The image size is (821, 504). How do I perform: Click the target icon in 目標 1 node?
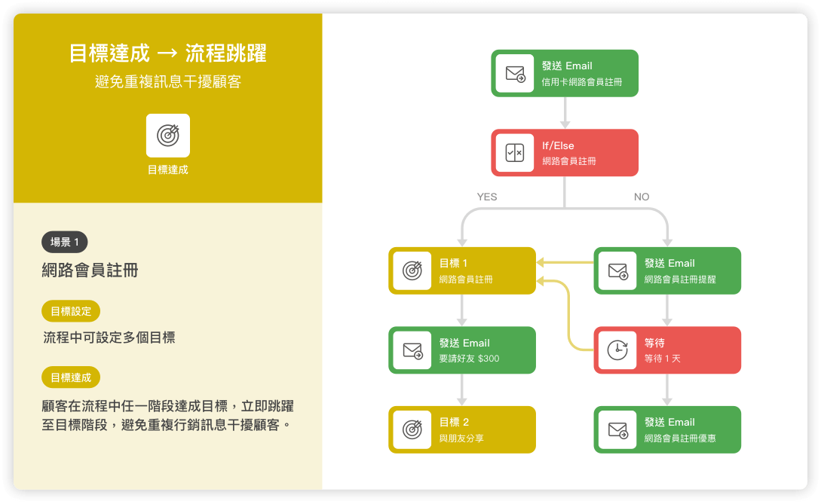click(x=412, y=271)
